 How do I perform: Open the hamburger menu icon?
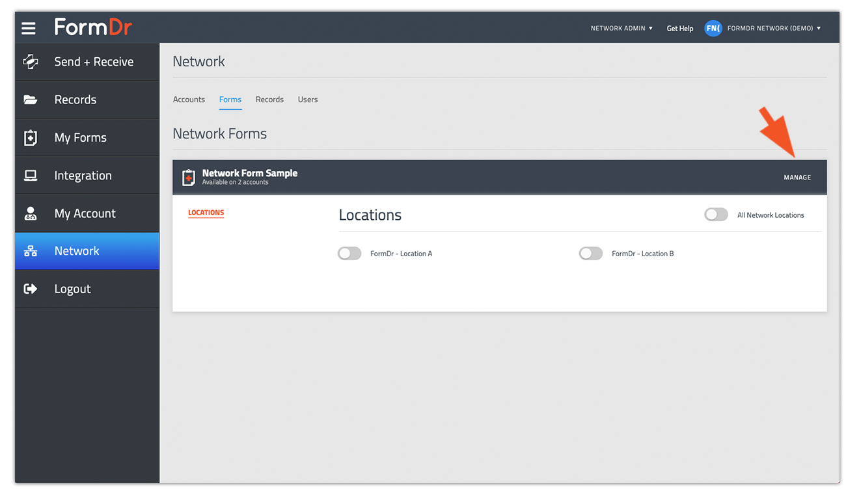point(28,28)
